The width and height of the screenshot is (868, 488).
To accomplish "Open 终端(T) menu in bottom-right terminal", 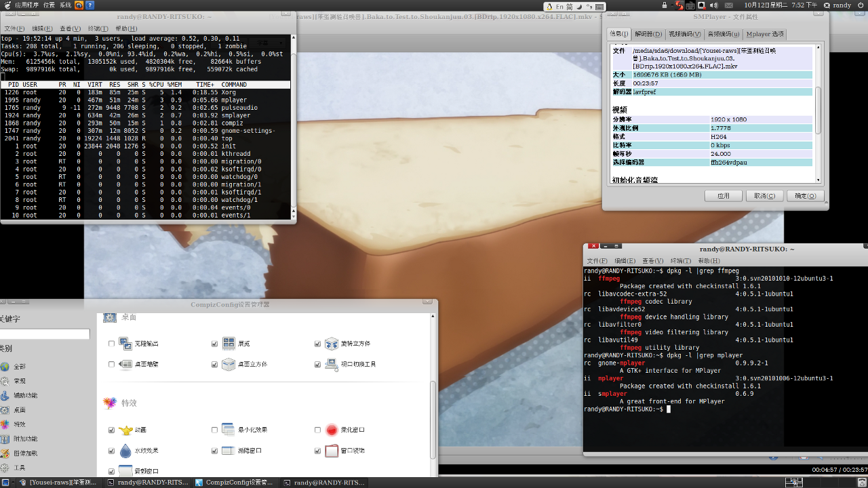I will click(x=680, y=261).
